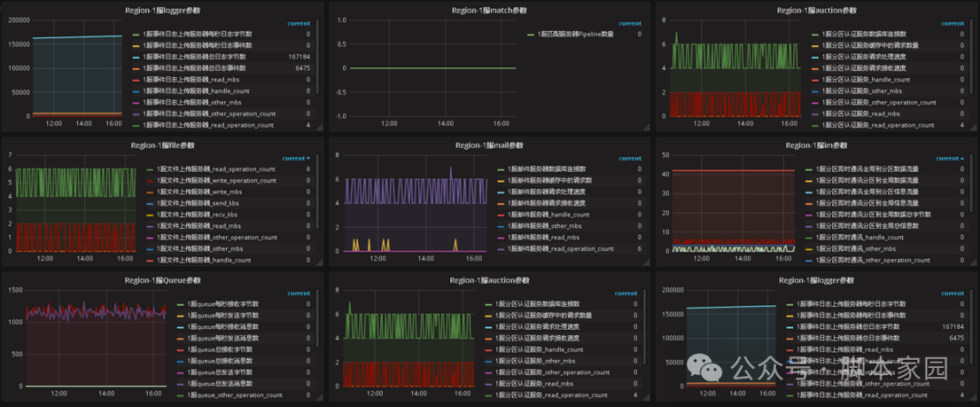Sort im panel legend by current column

point(950,158)
